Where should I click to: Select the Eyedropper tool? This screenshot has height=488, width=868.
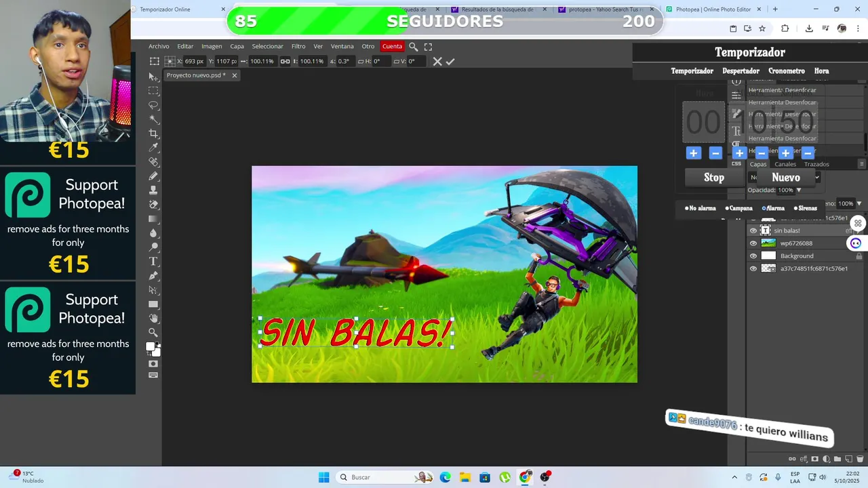[x=154, y=148]
